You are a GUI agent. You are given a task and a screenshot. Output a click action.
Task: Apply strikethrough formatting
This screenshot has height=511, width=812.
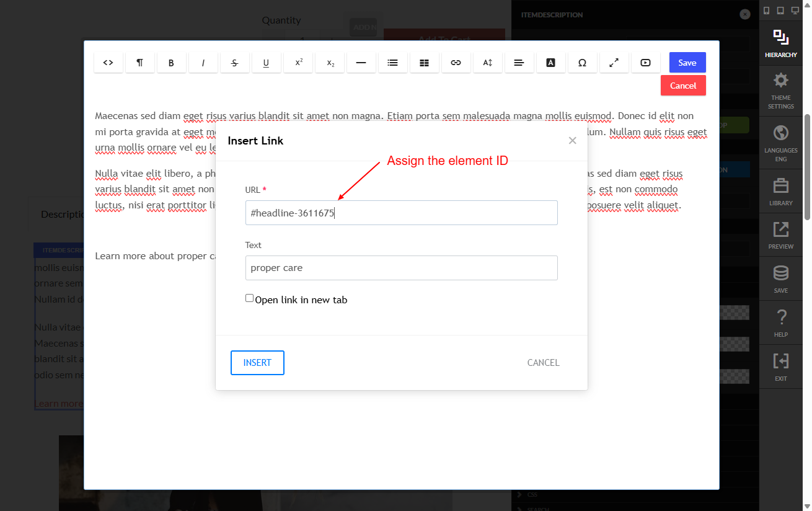(235, 63)
